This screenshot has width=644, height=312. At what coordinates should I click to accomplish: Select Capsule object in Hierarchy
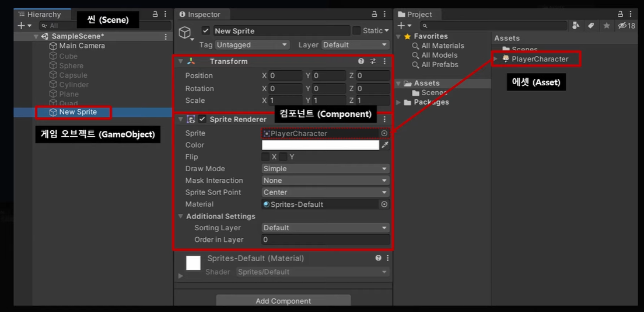[73, 75]
